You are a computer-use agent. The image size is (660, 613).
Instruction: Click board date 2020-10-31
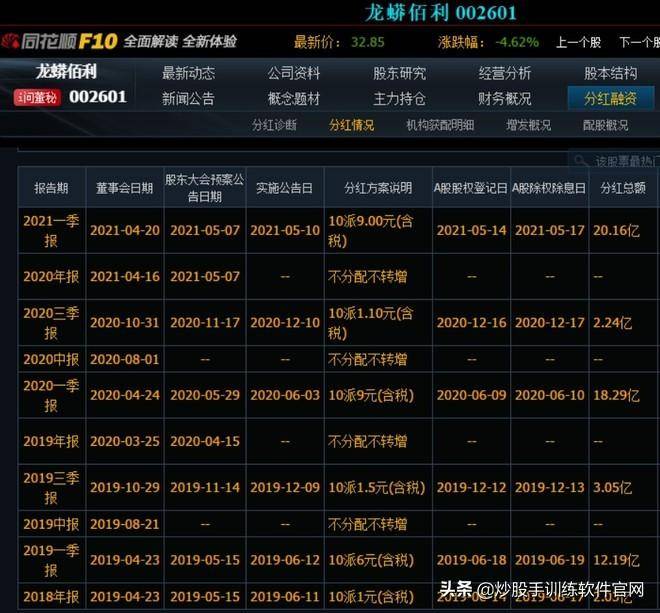(125, 322)
